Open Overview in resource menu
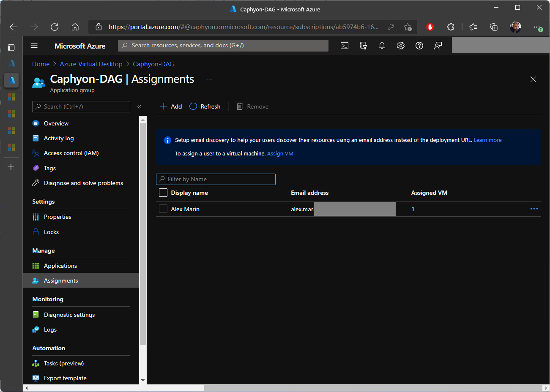Image resolution: width=550 pixels, height=392 pixels. click(x=81, y=123)
